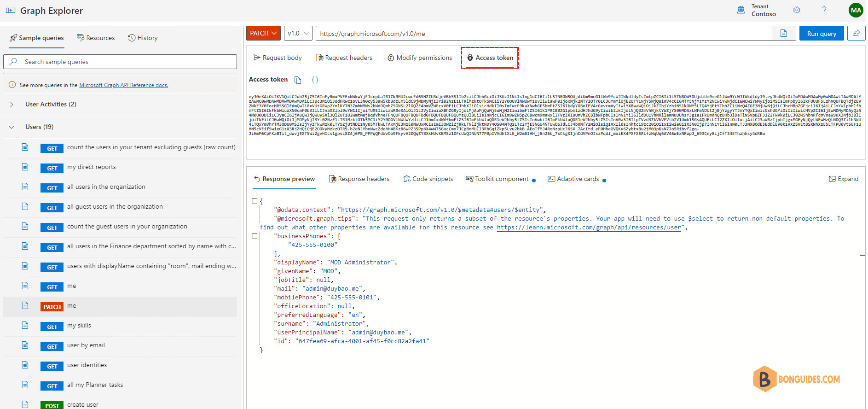Open the help question mark

(x=824, y=10)
